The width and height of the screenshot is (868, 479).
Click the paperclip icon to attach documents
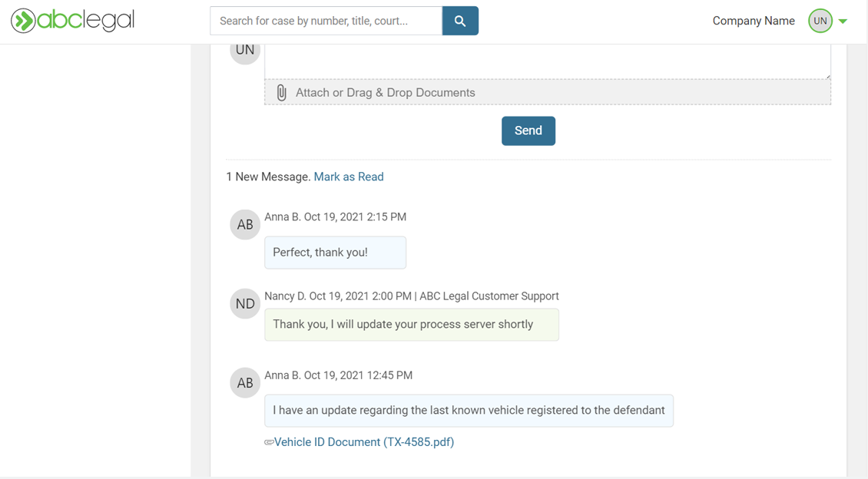coord(281,91)
